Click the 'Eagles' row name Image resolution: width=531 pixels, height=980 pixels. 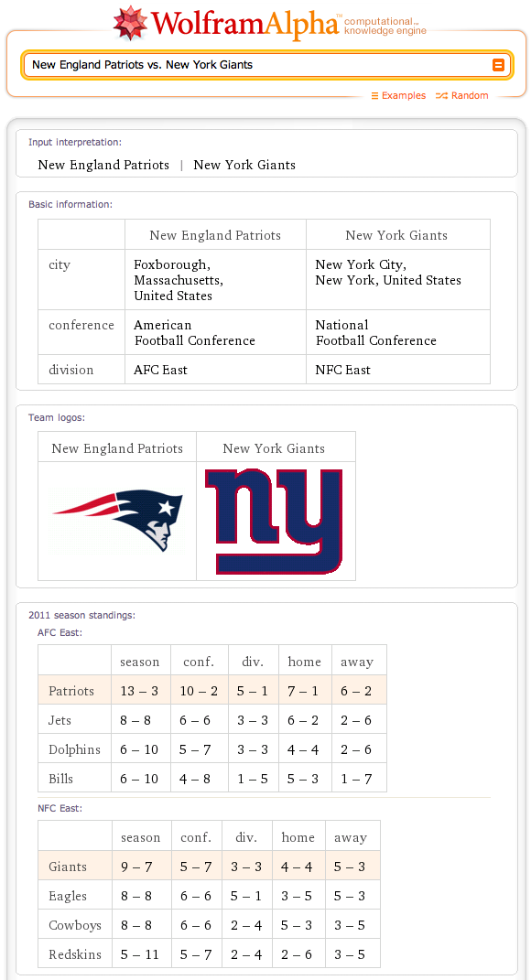coord(68,896)
